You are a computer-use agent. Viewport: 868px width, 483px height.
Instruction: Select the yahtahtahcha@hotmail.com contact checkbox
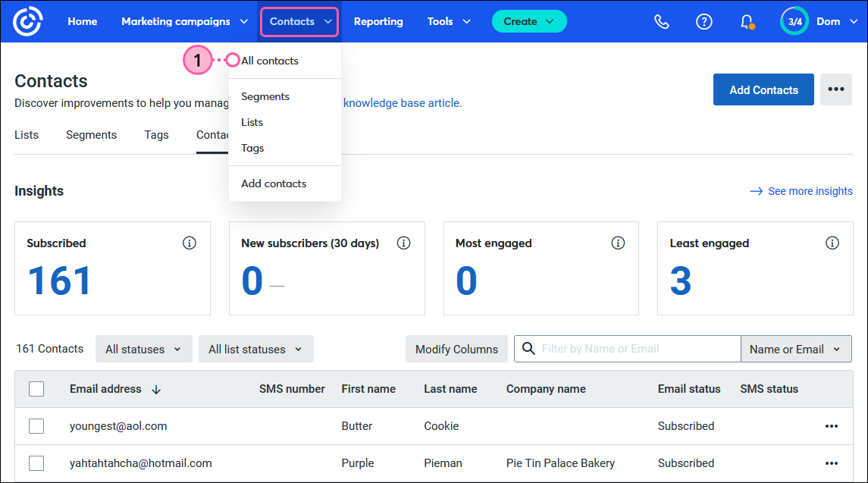(x=36, y=463)
